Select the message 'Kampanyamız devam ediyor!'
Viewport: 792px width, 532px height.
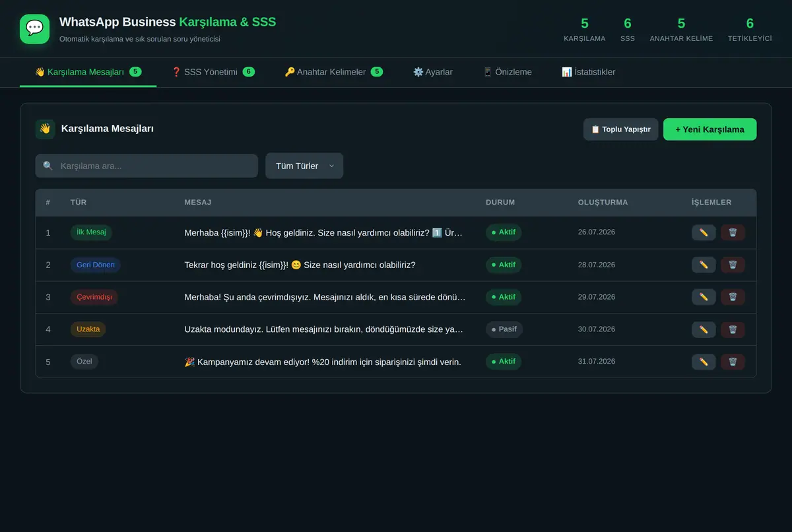[322, 362]
